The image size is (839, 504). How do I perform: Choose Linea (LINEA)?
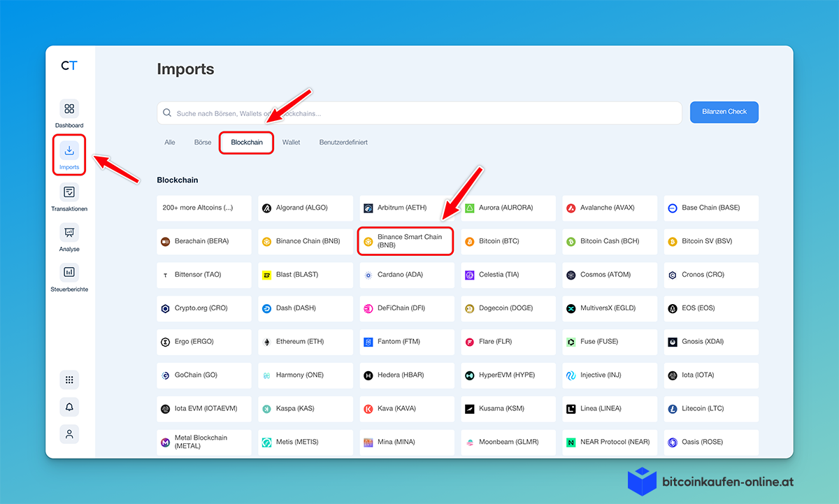pos(610,409)
